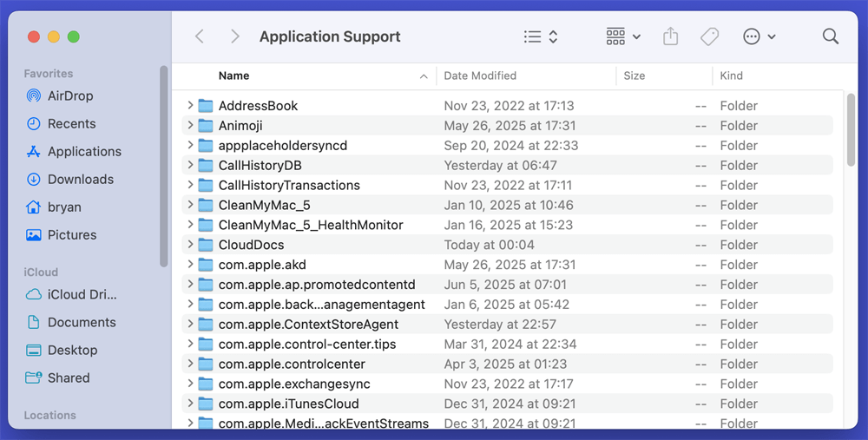Select Recents in the sidebar

(x=61, y=123)
